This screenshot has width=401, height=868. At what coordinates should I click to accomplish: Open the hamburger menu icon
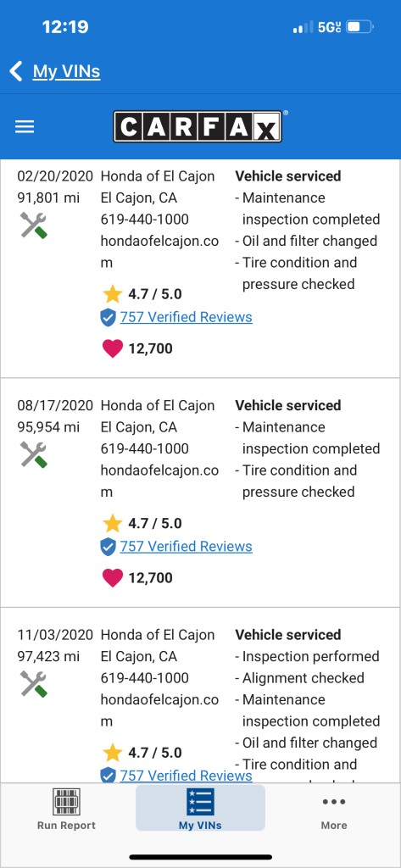(25, 127)
